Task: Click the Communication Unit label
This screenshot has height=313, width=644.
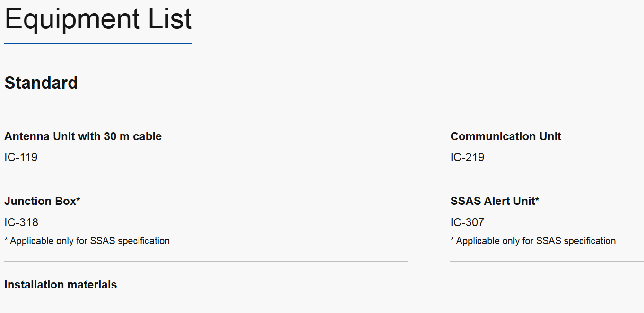Action: tap(505, 136)
